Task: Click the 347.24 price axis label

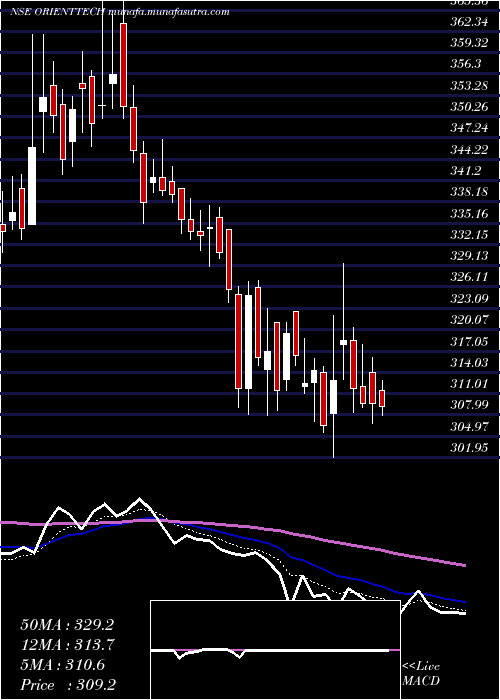Action: 468,128
